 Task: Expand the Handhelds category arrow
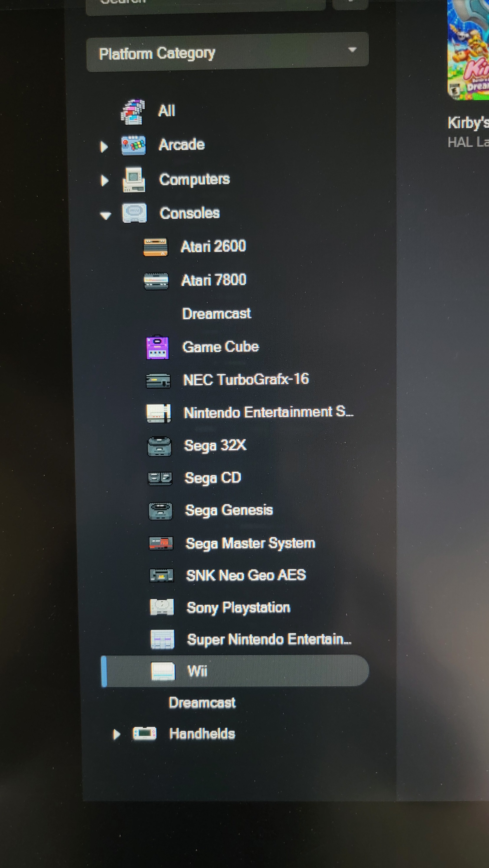[116, 735]
